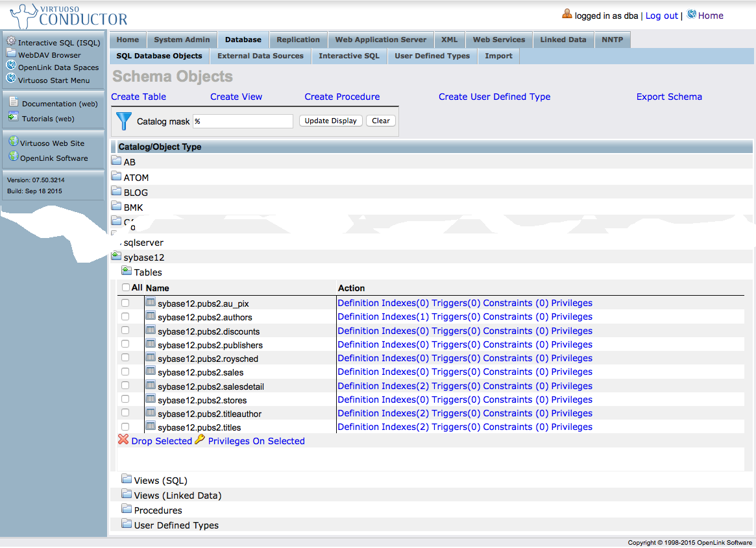756x548 pixels.
Task: Click the logged-in user avatar icon
Action: pyautogui.click(x=567, y=14)
